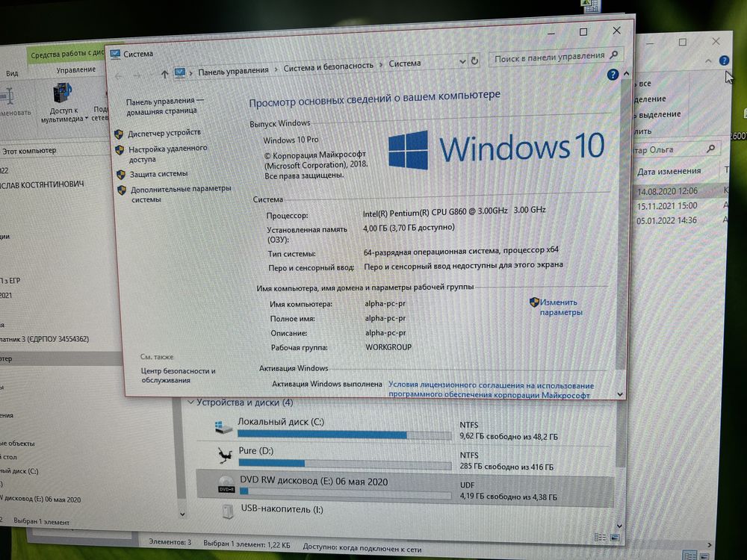Click Защита системы shield link
Image resolution: width=747 pixels, height=560 pixels.
tap(158, 174)
